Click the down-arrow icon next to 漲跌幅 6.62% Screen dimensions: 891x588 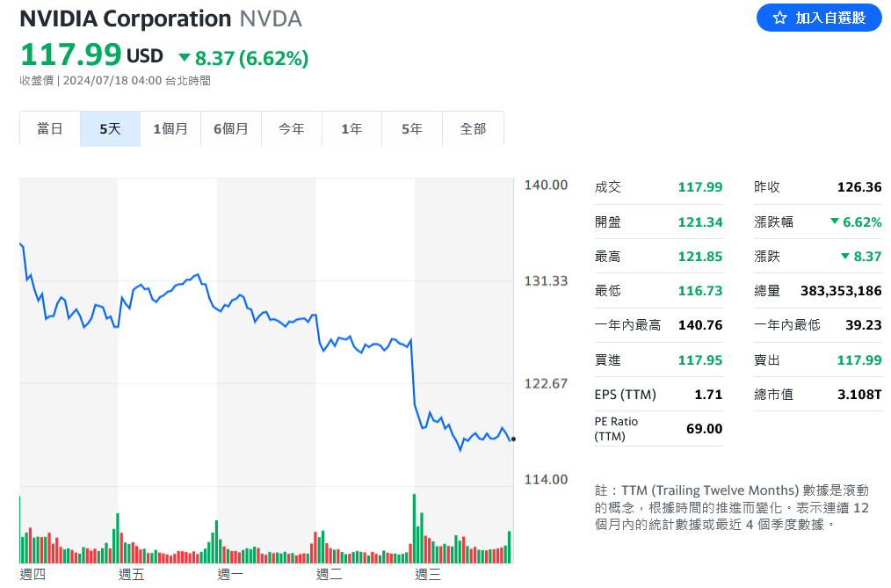tap(834, 221)
